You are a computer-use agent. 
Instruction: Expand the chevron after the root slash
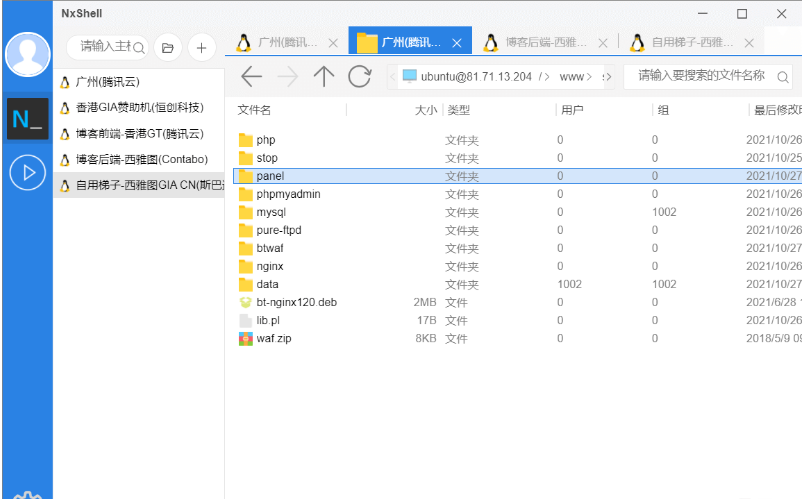[547, 77]
